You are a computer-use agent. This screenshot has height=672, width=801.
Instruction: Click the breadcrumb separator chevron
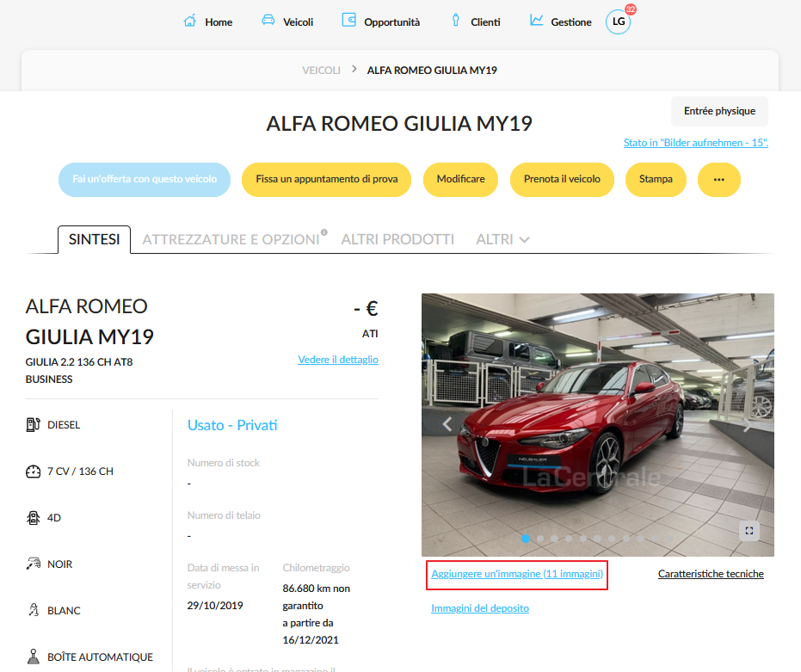pos(354,69)
